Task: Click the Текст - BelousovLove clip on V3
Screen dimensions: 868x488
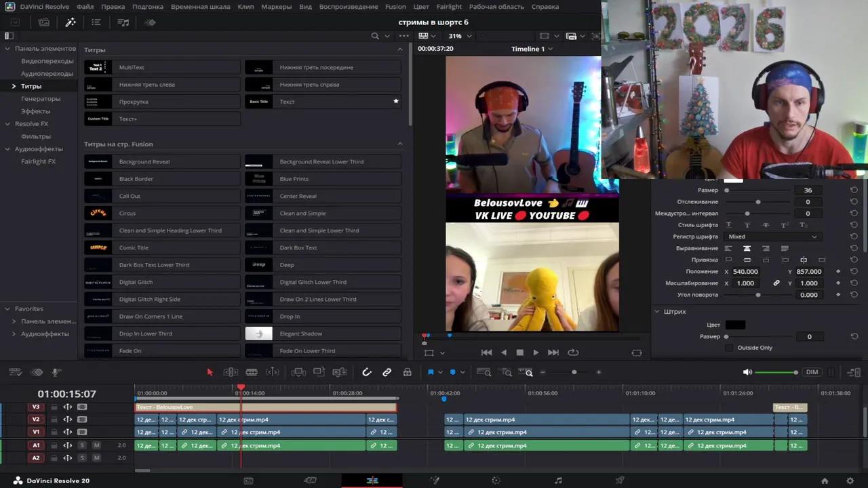Action: tap(266, 407)
